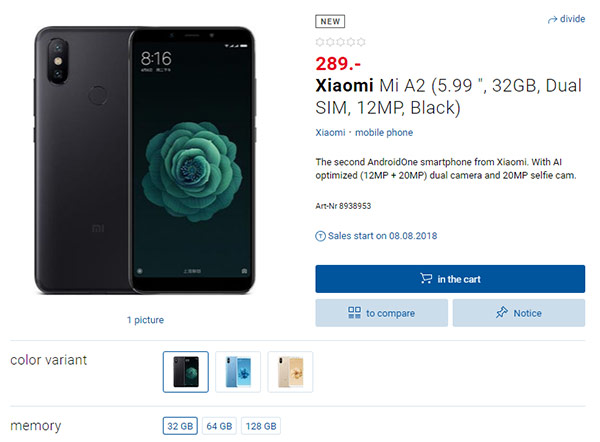Click the share arrow icon beside divide
This screenshot has height=442, width=600.
point(552,20)
